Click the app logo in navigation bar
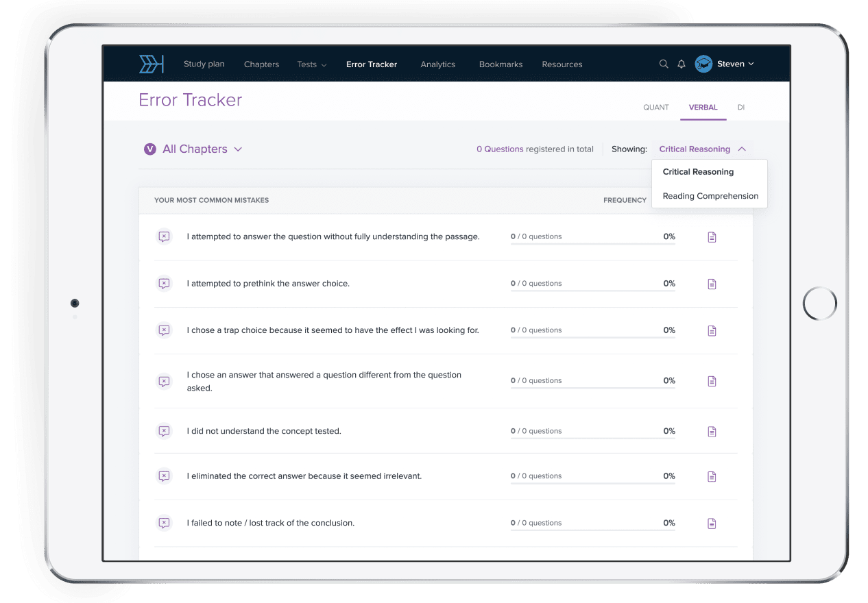The image size is (868, 603). (x=152, y=64)
